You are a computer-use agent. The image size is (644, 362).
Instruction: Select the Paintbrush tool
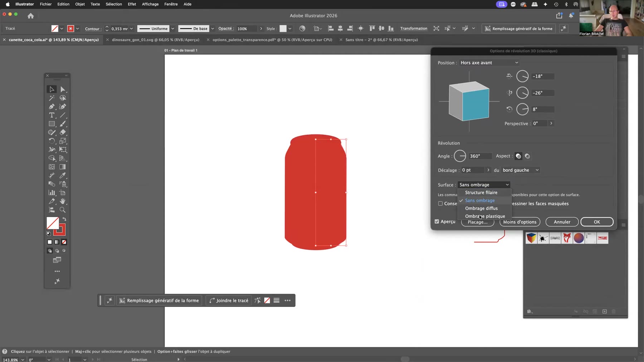pyautogui.click(x=63, y=124)
